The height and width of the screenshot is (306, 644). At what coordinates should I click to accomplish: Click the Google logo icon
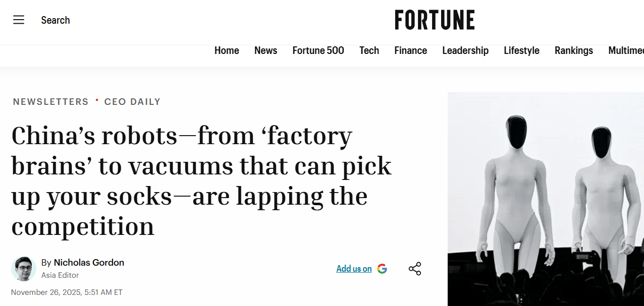click(x=382, y=269)
